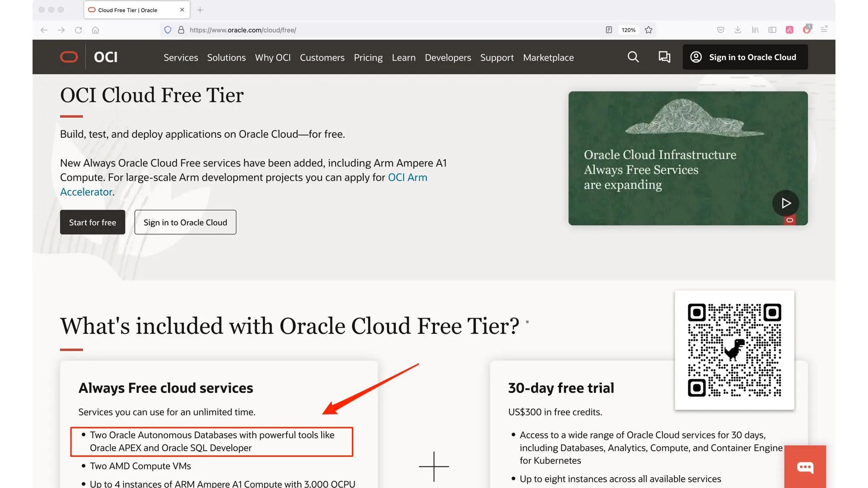Click the Oracle logo in header

click(69, 57)
